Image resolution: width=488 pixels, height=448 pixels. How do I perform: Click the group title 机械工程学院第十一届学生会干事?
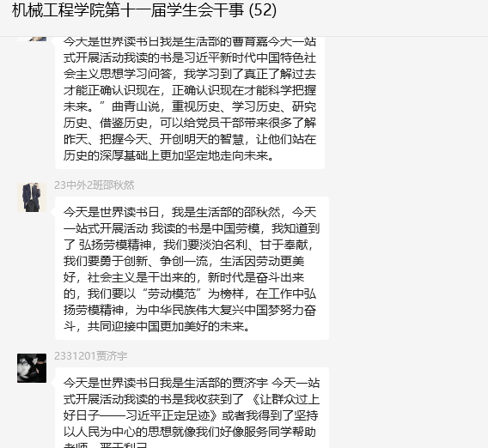click(128, 10)
